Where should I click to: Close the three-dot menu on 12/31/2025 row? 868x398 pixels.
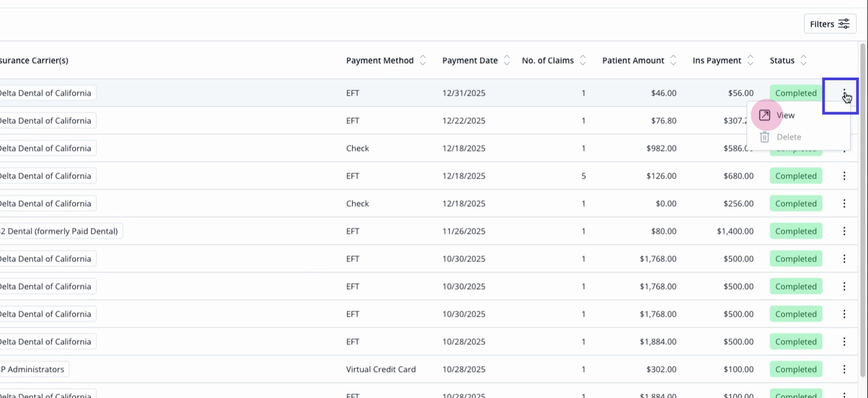(x=844, y=93)
